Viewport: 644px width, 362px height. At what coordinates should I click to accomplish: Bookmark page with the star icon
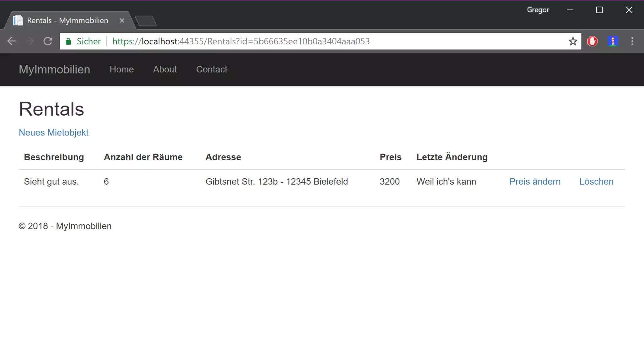(x=573, y=41)
